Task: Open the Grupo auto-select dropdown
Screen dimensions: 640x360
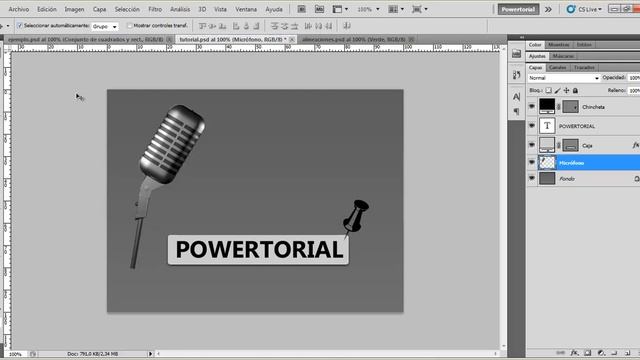Action: 105,26
